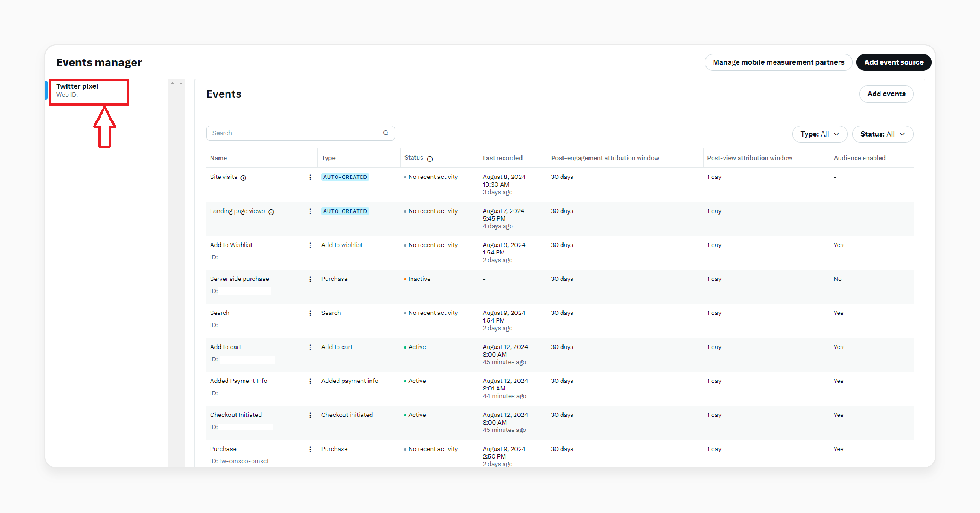The height and width of the screenshot is (513, 980).
Task: Click the Checkout initiated type cell
Action: (347, 415)
